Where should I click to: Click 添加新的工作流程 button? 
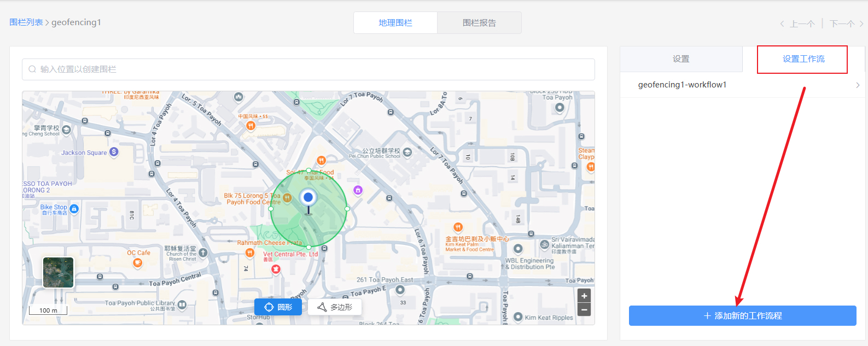click(743, 316)
